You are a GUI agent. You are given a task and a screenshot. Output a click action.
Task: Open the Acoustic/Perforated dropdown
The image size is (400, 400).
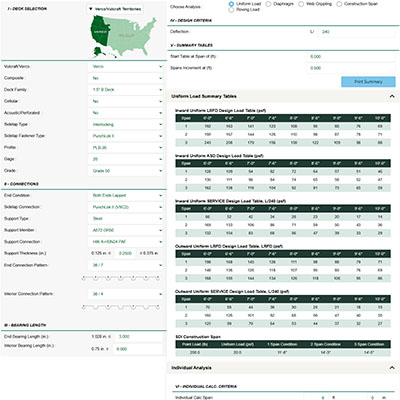pyautogui.click(x=126, y=113)
